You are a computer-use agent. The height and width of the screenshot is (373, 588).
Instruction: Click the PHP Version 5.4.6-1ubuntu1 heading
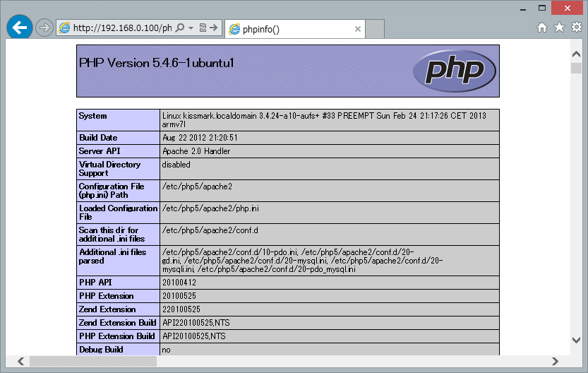(x=157, y=63)
